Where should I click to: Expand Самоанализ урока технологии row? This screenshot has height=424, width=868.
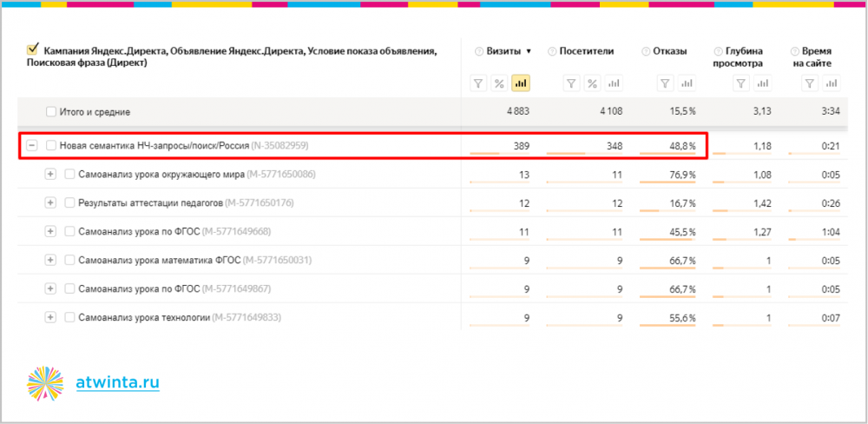tap(50, 318)
